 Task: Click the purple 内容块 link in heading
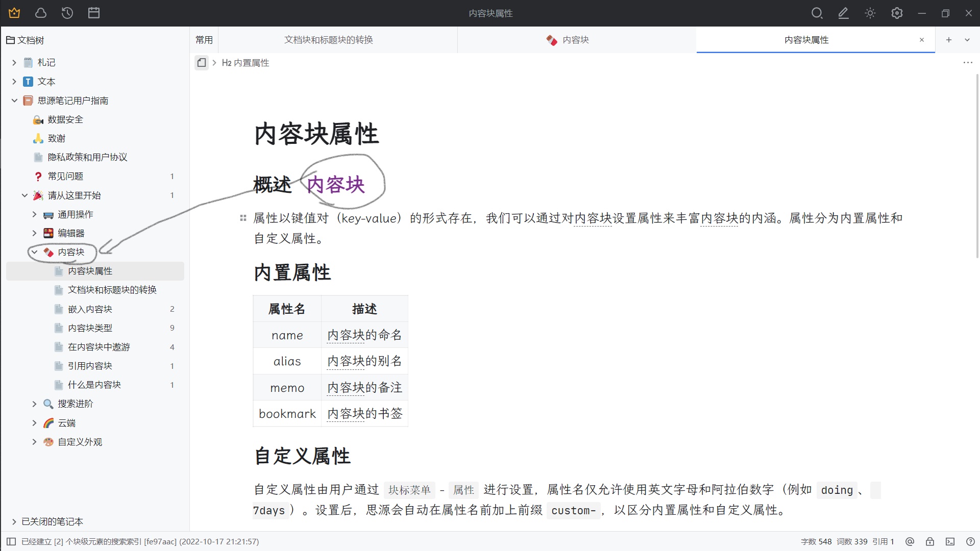pyautogui.click(x=335, y=185)
